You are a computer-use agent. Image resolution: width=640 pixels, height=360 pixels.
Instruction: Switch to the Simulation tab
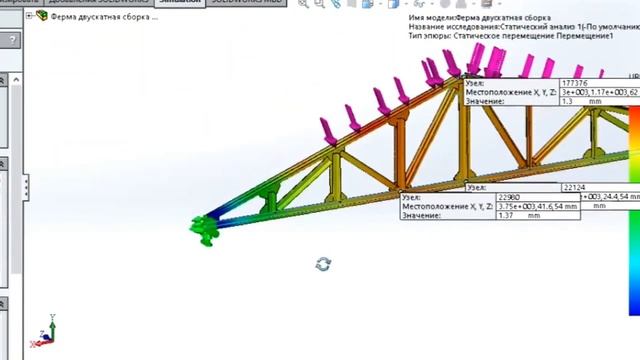click(180, 2)
